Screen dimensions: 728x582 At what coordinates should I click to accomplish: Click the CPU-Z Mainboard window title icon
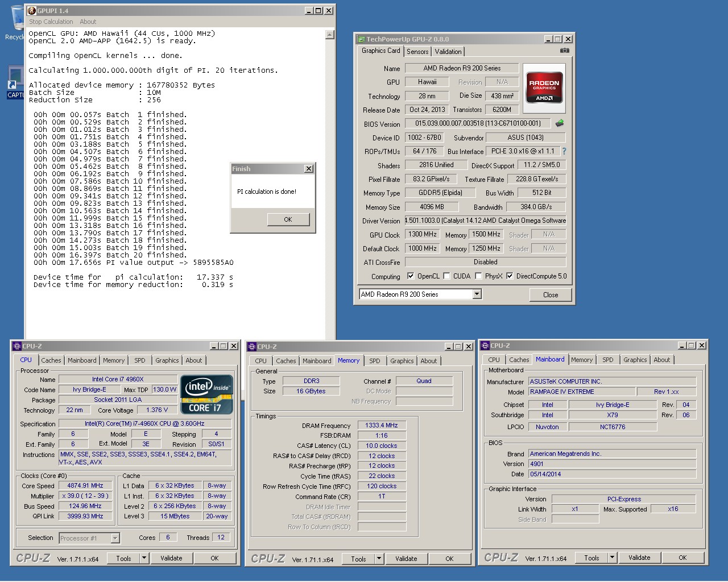485,346
